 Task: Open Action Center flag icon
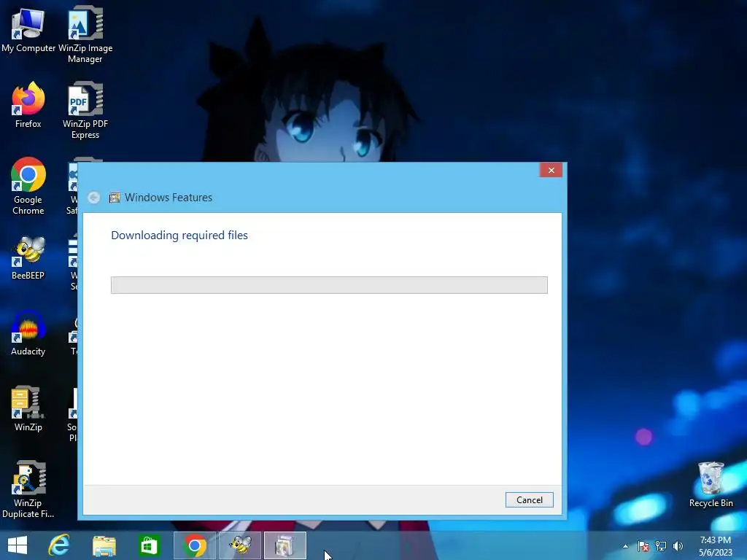(643, 546)
